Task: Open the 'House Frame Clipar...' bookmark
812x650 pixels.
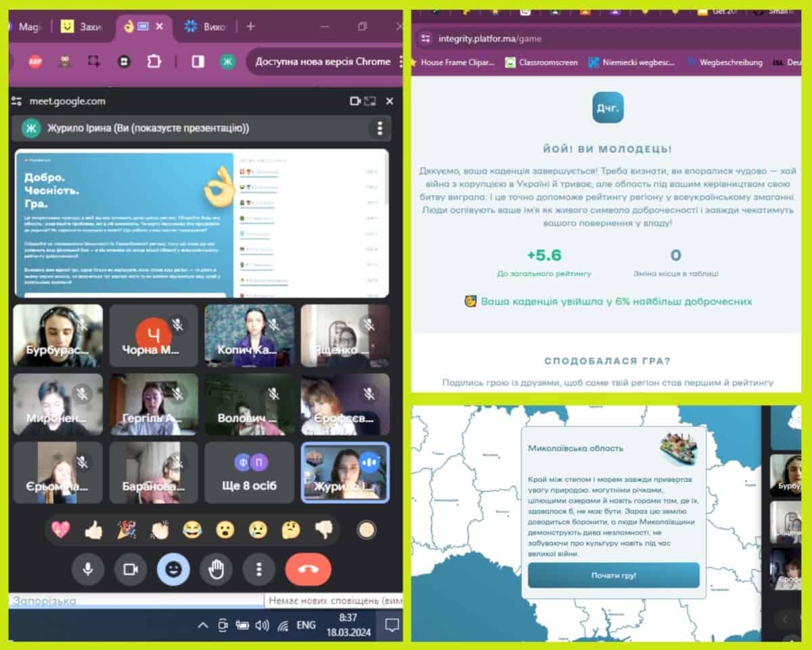Action: point(453,62)
